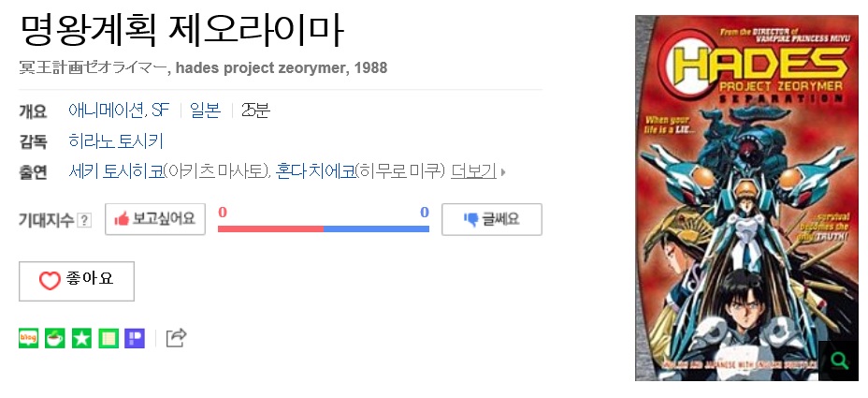
Task: Click the red-blue expectation bar
Action: (x=324, y=228)
